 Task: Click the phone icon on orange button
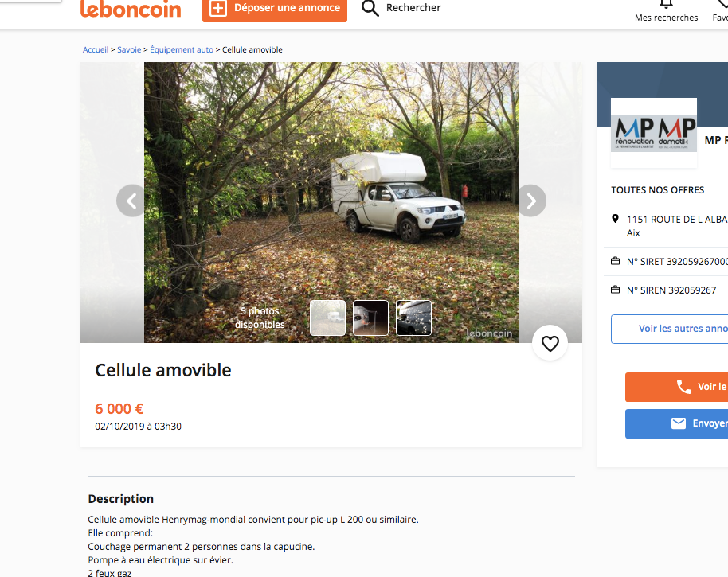coord(684,386)
